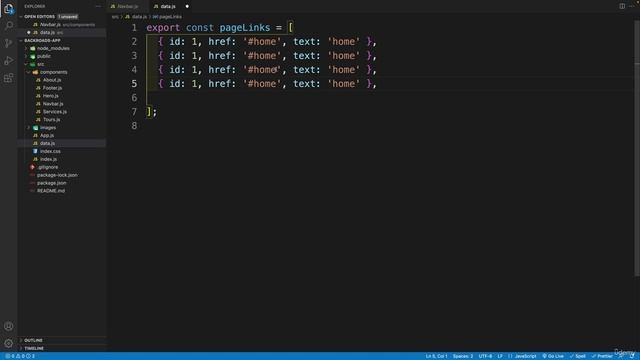640x360 pixels.
Task: Click the Ln, Col cursor position indicator
Action: [436, 356]
